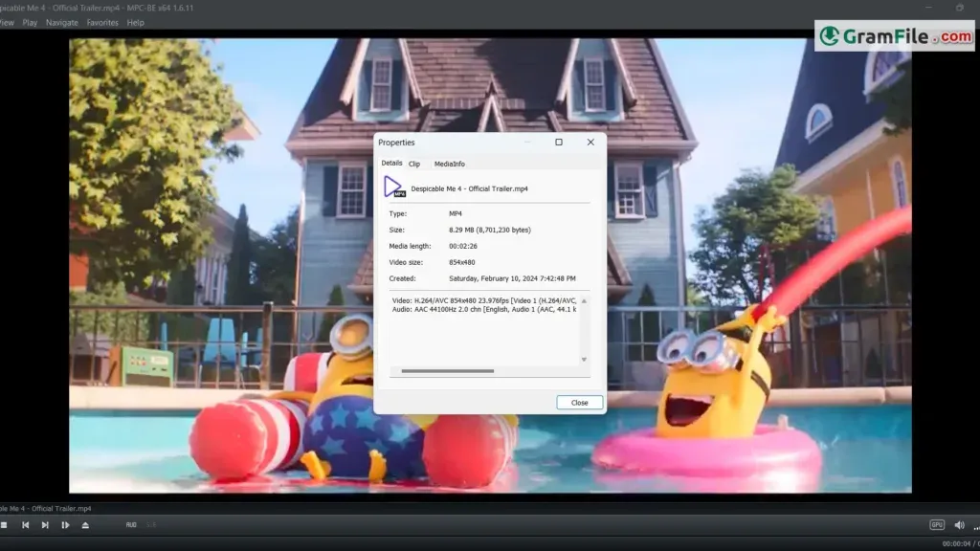Maximize the Properties dialog

point(559,142)
